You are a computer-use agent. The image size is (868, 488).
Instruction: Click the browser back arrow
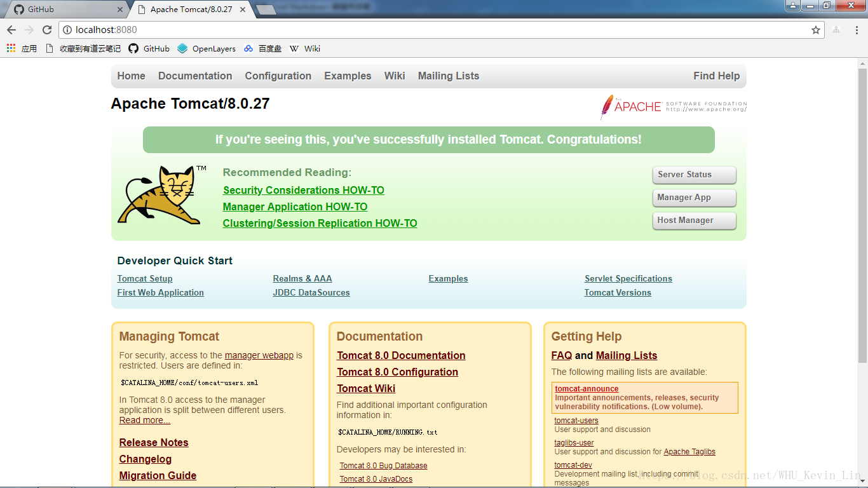point(11,30)
